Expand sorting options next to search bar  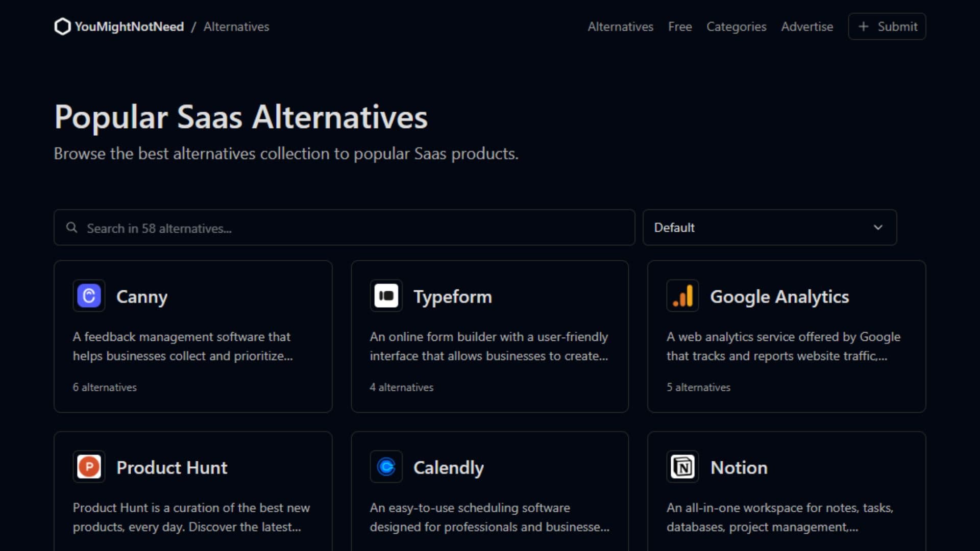coord(769,228)
